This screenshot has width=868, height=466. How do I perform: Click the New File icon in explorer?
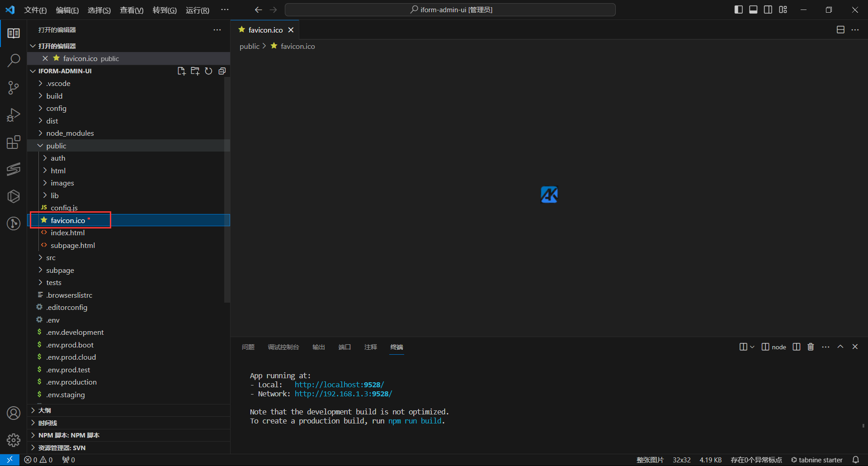181,71
